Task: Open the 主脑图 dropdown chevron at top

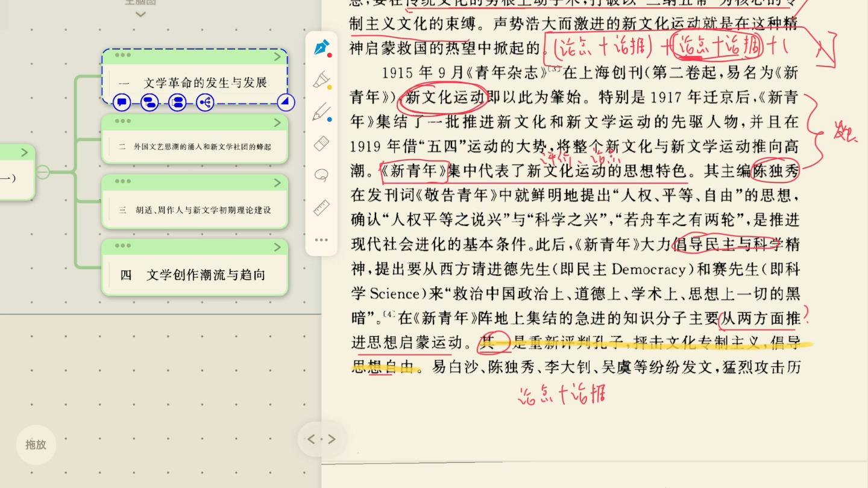Action: 140,14
